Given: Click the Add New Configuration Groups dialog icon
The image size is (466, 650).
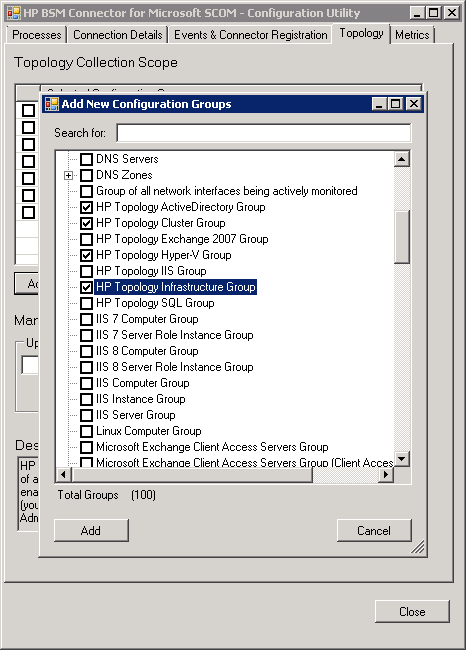Looking at the screenshot, I should click(x=52, y=104).
